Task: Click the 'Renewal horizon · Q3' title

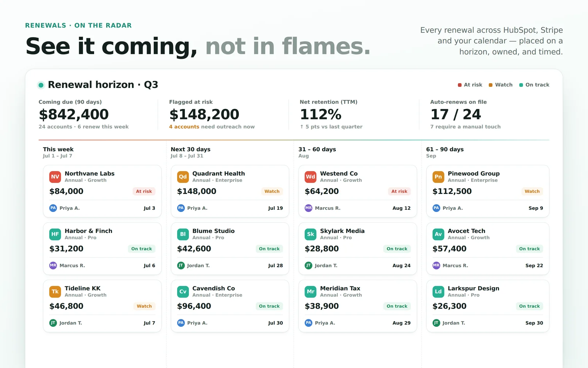Action: click(103, 85)
